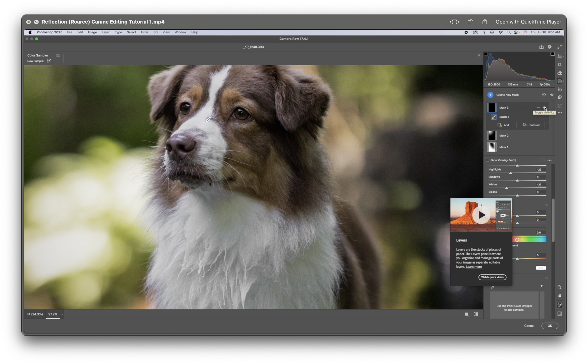The width and height of the screenshot is (588, 364).
Task: Select the Geometry crop tool icon
Action: point(559,65)
